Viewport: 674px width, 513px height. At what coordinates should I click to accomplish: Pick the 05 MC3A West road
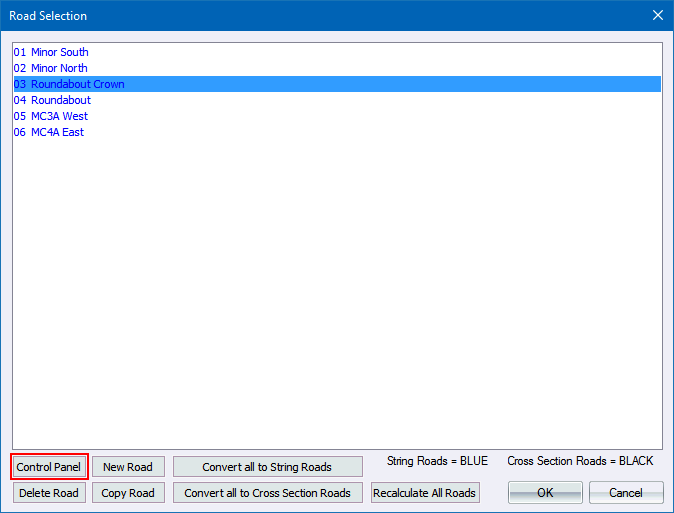coord(51,116)
